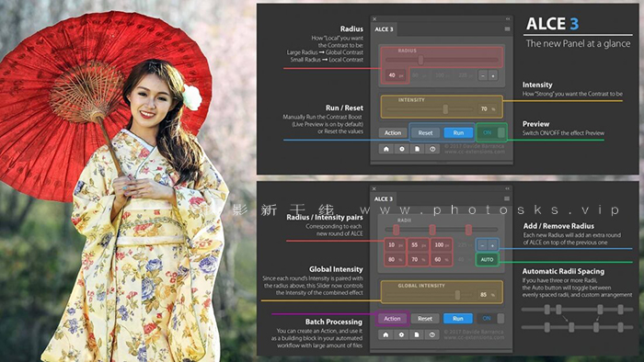Open the flyout menu of the upper ALCE 3 panel
This screenshot has width=644, height=362.
click(507, 29)
